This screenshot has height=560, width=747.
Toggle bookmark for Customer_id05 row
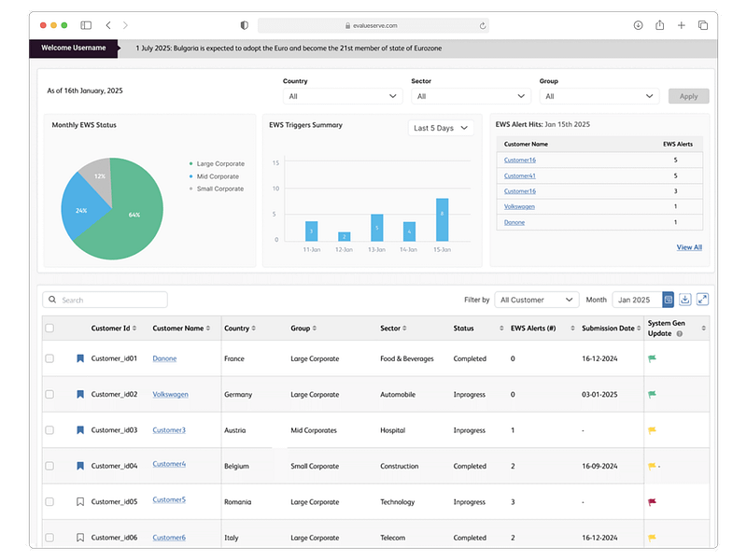pyautogui.click(x=80, y=501)
